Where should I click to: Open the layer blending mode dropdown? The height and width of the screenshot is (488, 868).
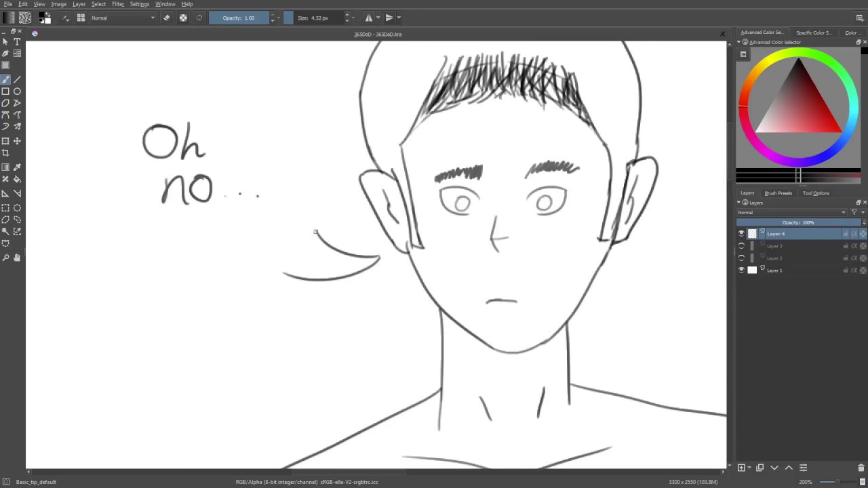(792, 212)
